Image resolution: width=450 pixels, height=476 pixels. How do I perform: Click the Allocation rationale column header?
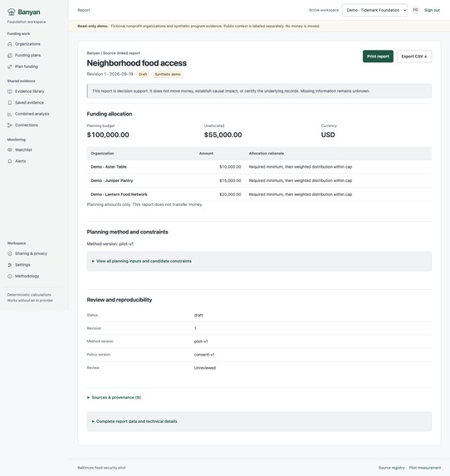click(267, 154)
